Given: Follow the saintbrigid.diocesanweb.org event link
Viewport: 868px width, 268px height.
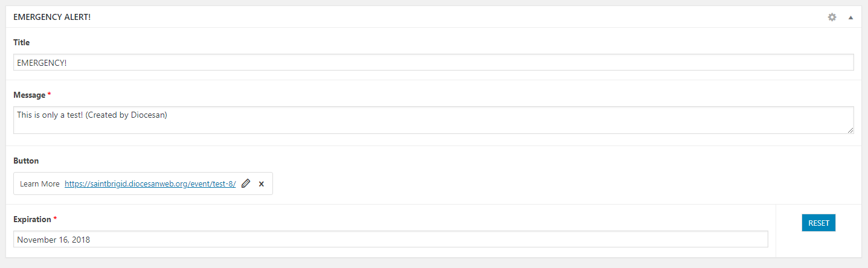Looking at the screenshot, I should (150, 183).
